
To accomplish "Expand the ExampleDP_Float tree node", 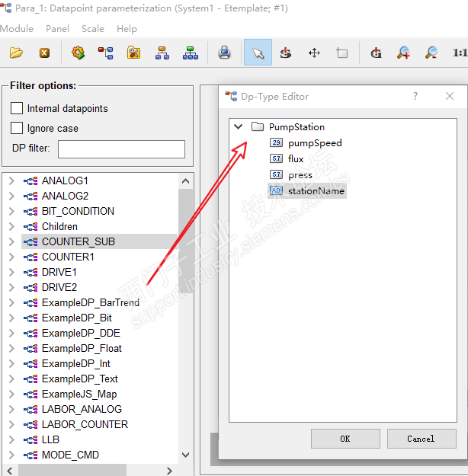I will click(x=11, y=348).
